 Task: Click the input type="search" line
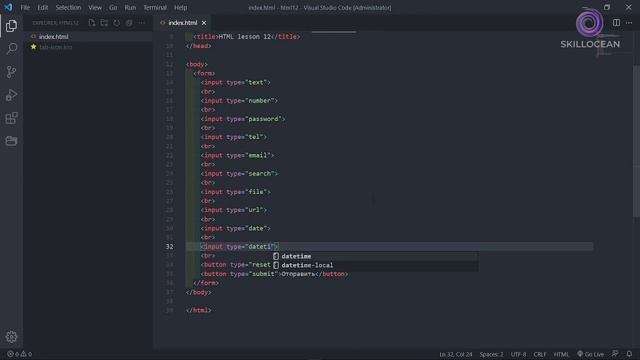coord(239,174)
